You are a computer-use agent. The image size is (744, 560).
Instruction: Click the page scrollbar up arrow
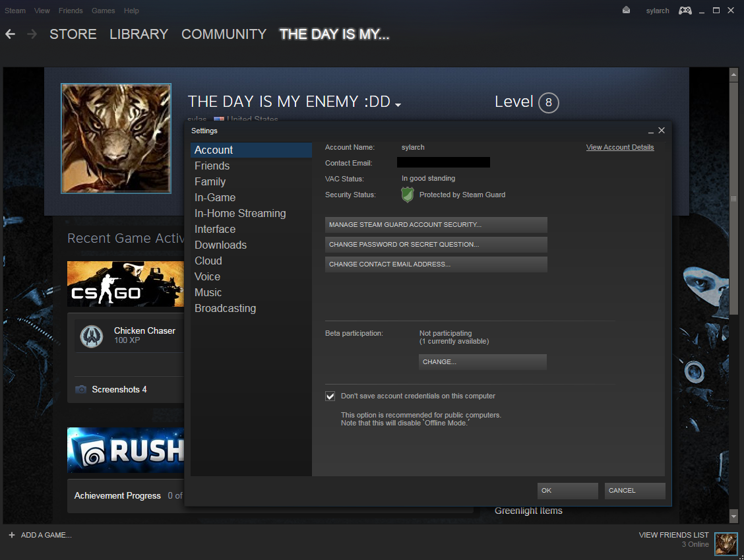(733, 75)
